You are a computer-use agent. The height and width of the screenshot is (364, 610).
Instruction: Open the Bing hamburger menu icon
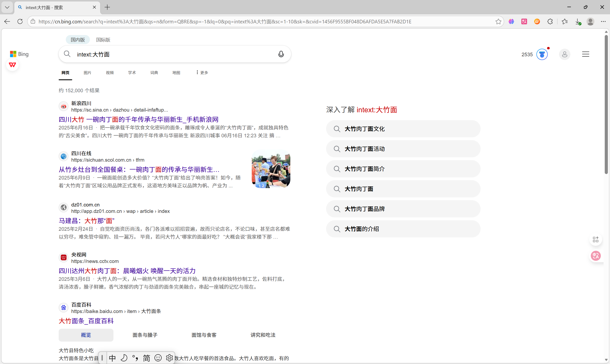pyautogui.click(x=586, y=54)
